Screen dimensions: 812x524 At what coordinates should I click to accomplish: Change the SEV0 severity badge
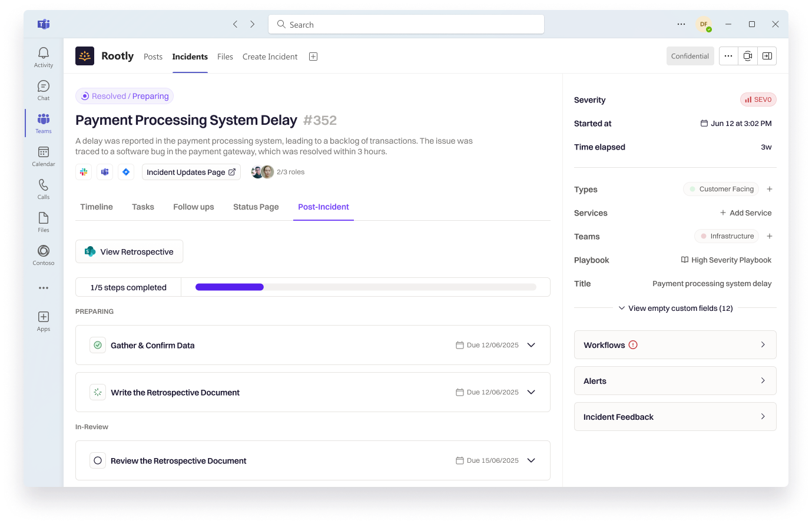coord(758,100)
